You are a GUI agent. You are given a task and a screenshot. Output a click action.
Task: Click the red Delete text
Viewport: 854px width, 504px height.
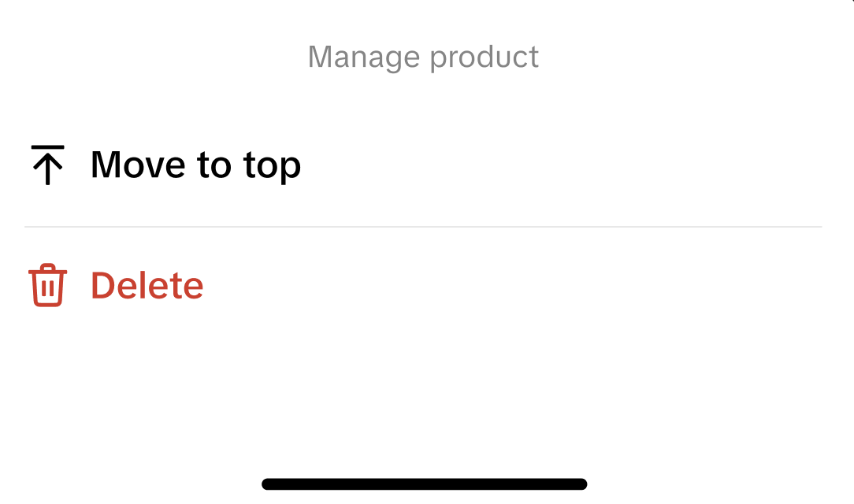147,285
